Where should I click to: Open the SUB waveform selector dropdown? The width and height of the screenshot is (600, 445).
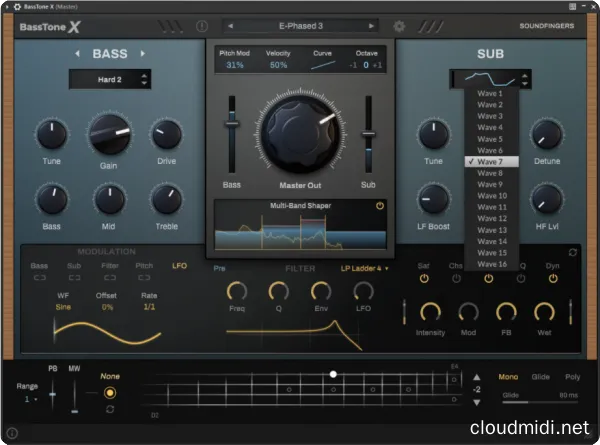(x=490, y=79)
